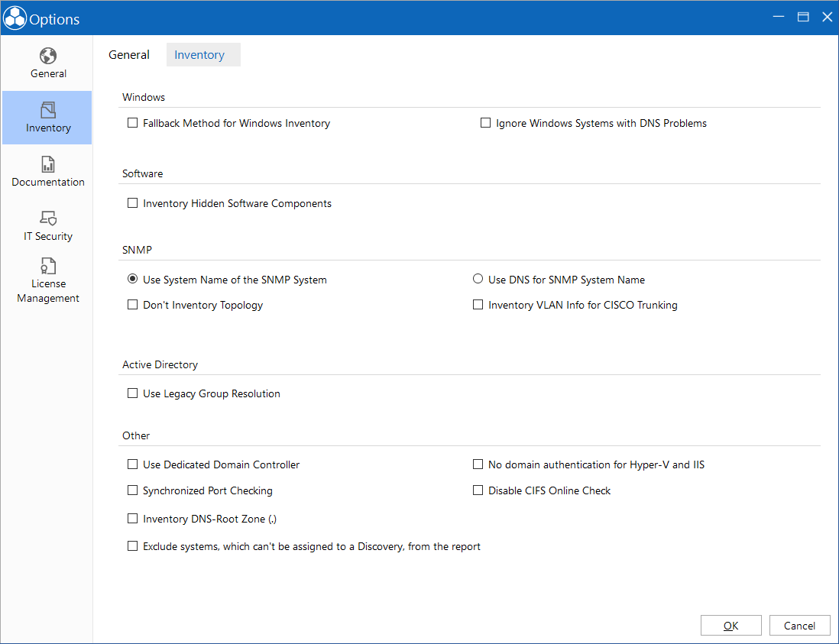
Task: Maximize the Options window
Action: point(802,17)
